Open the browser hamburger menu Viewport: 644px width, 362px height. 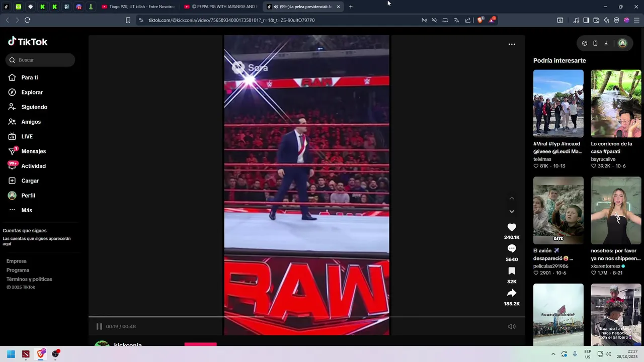636,20
